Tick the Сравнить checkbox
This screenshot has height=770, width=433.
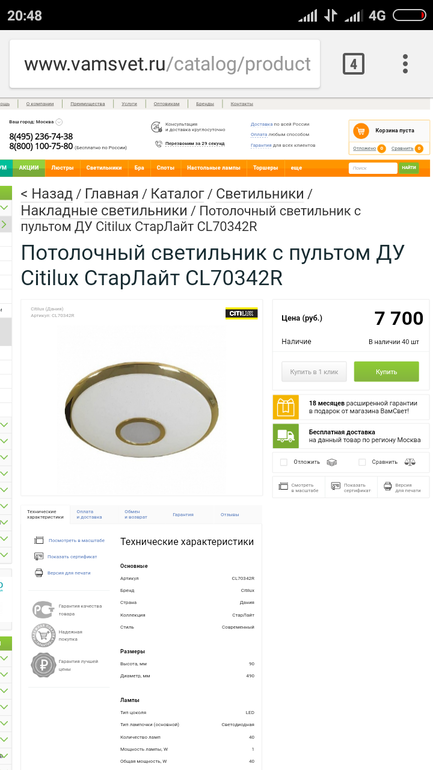click(362, 462)
